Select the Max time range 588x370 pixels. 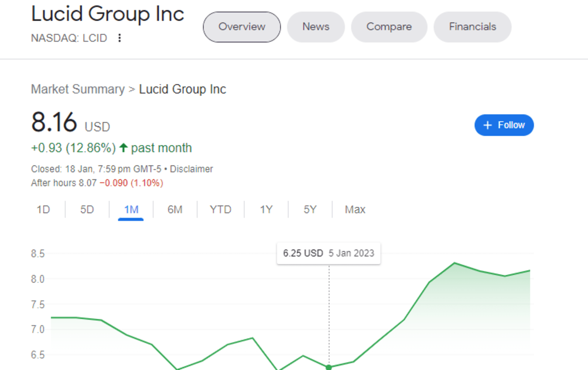click(355, 209)
